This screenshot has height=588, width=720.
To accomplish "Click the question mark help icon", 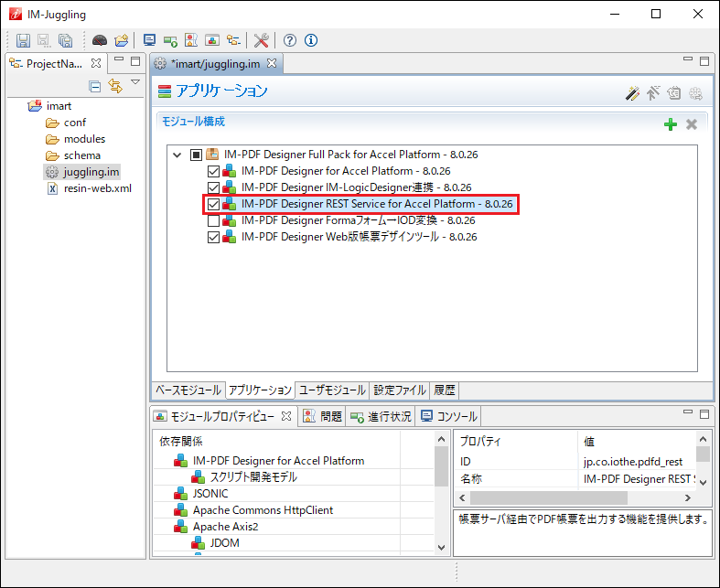I will point(289,40).
